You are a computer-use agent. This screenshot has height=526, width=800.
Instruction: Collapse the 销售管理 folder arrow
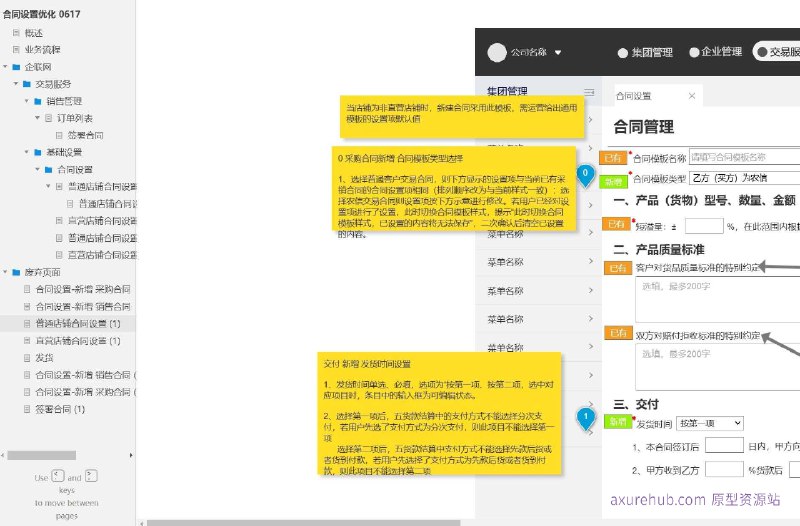point(27,101)
